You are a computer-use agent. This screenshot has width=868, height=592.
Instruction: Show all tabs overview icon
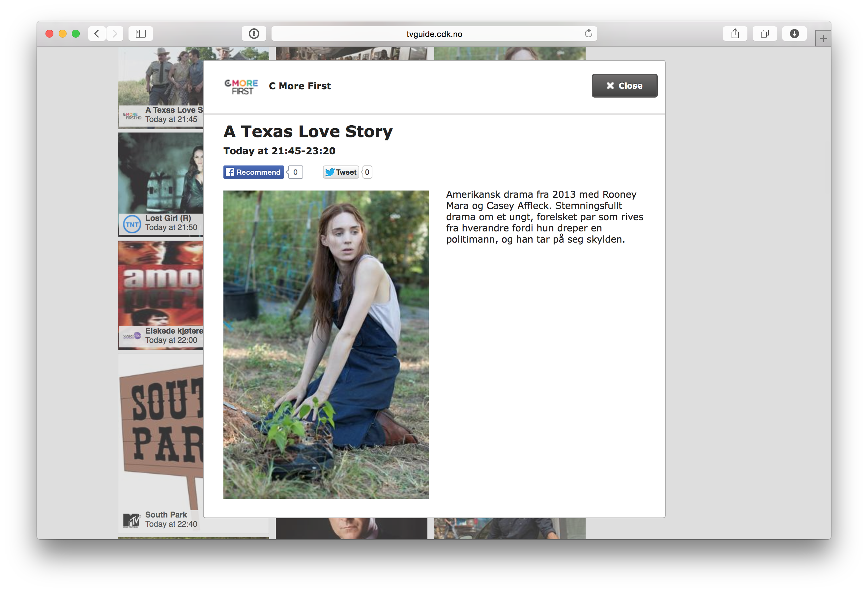[765, 34]
